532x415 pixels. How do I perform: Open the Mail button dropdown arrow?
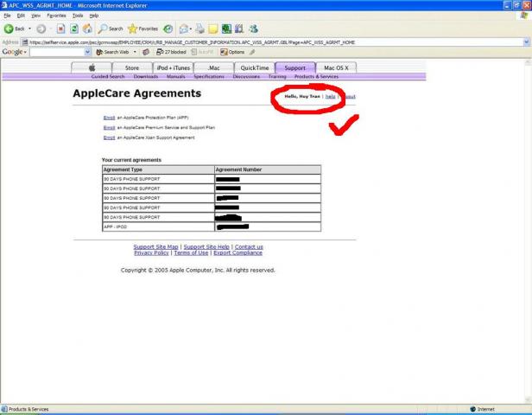[191, 29]
